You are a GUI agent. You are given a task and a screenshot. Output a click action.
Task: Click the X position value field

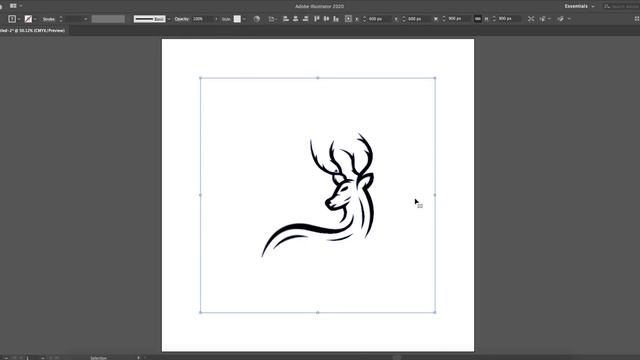point(379,19)
